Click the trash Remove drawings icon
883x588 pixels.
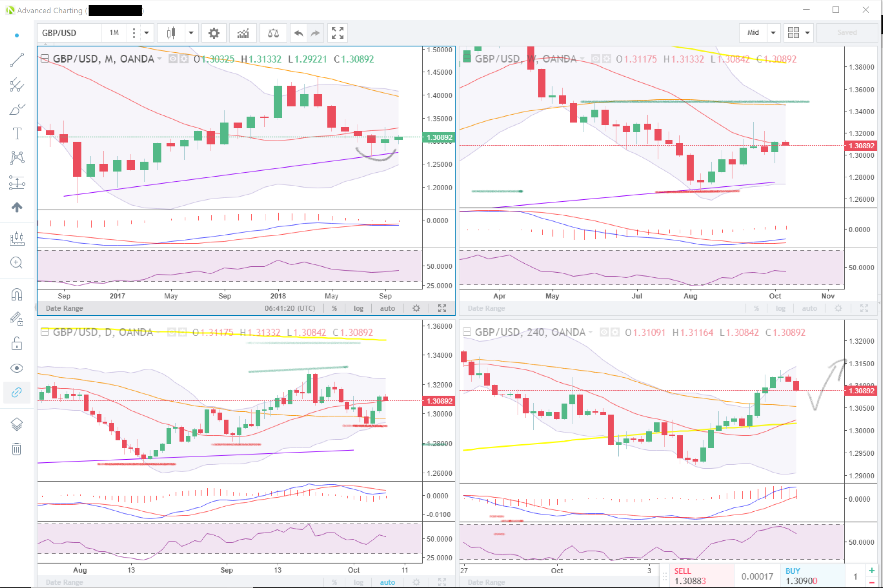pos(16,449)
